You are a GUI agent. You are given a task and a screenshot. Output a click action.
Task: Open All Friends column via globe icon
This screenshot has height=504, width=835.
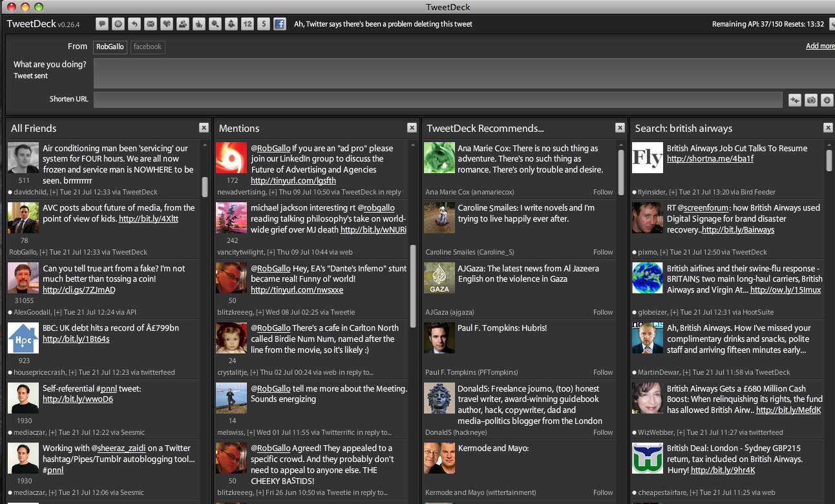(x=118, y=24)
